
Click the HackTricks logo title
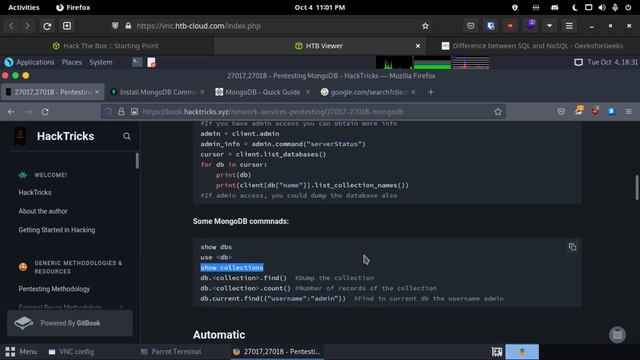(x=65, y=136)
